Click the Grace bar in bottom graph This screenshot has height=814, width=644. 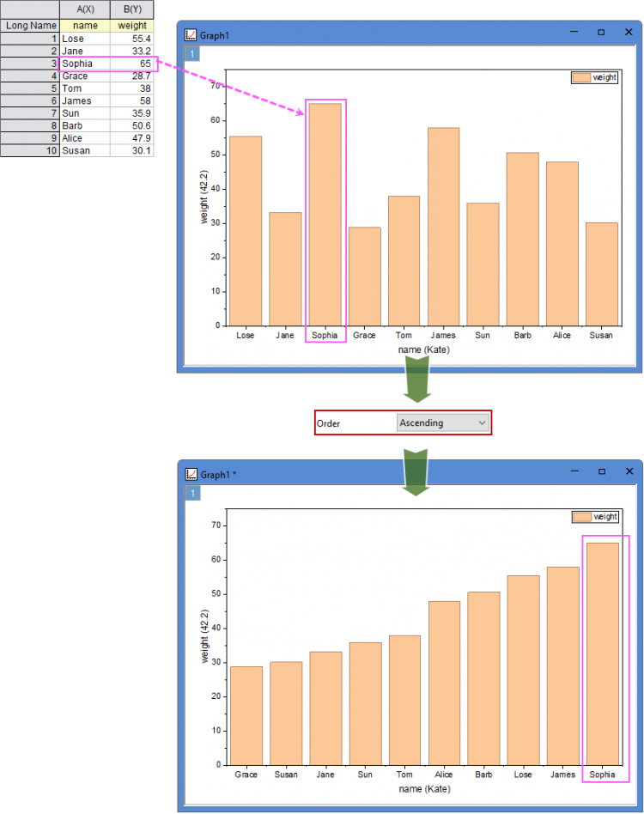click(246, 716)
